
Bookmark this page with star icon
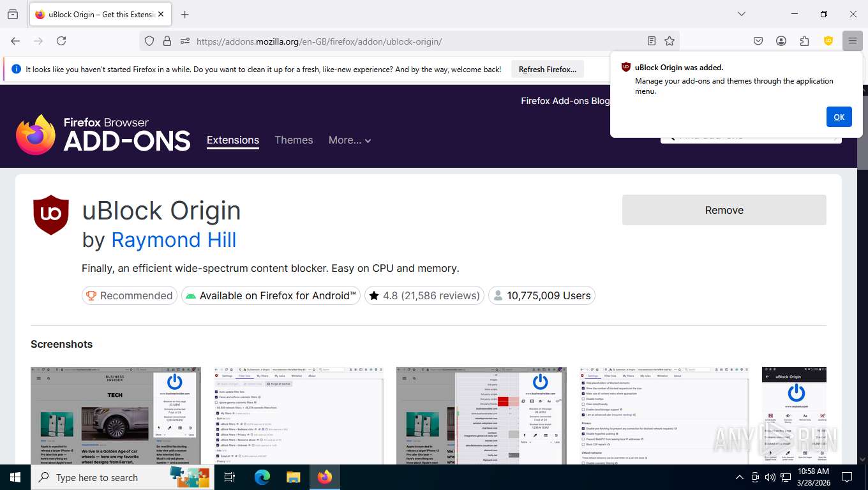coord(670,41)
